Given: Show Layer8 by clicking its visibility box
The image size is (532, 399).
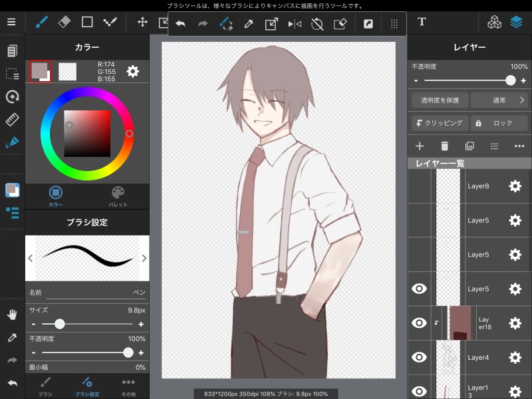Looking at the screenshot, I should (x=420, y=186).
